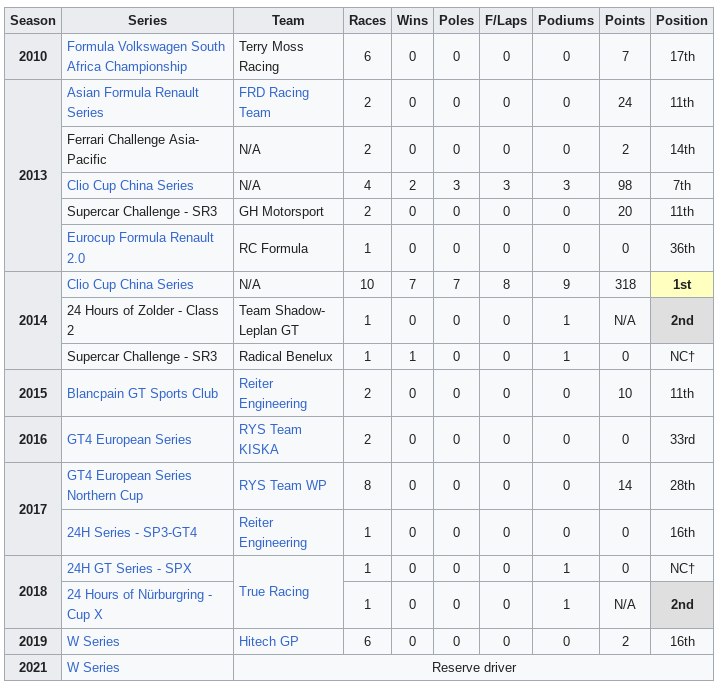Click the yellow 1st position cell

tap(682, 285)
